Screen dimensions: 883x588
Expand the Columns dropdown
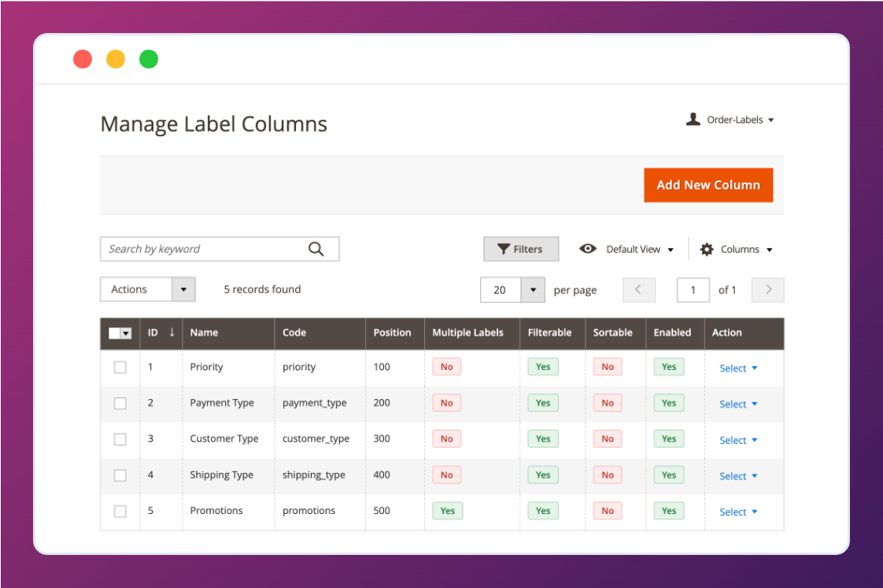click(x=747, y=249)
